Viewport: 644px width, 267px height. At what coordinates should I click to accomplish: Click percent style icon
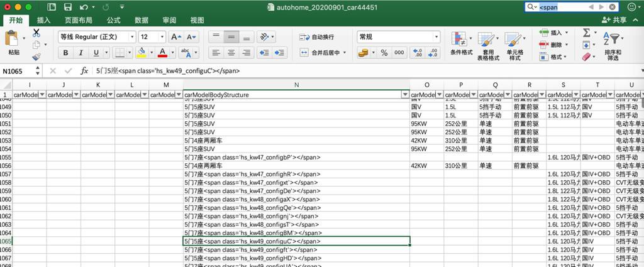[384, 53]
